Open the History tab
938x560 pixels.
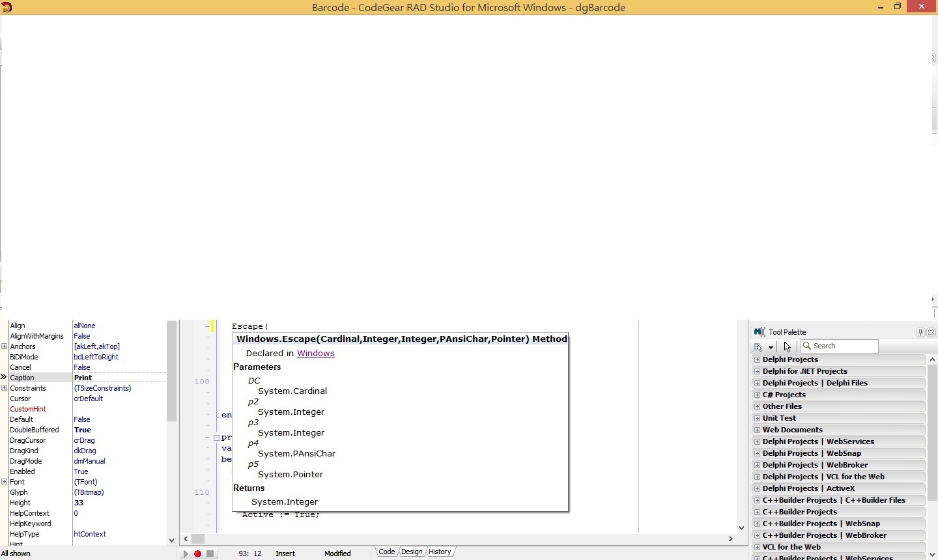[x=440, y=552]
